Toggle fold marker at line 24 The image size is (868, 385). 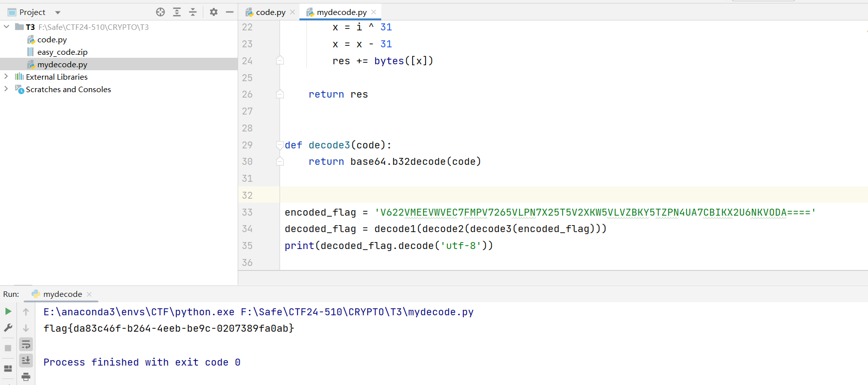pyautogui.click(x=280, y=61)
